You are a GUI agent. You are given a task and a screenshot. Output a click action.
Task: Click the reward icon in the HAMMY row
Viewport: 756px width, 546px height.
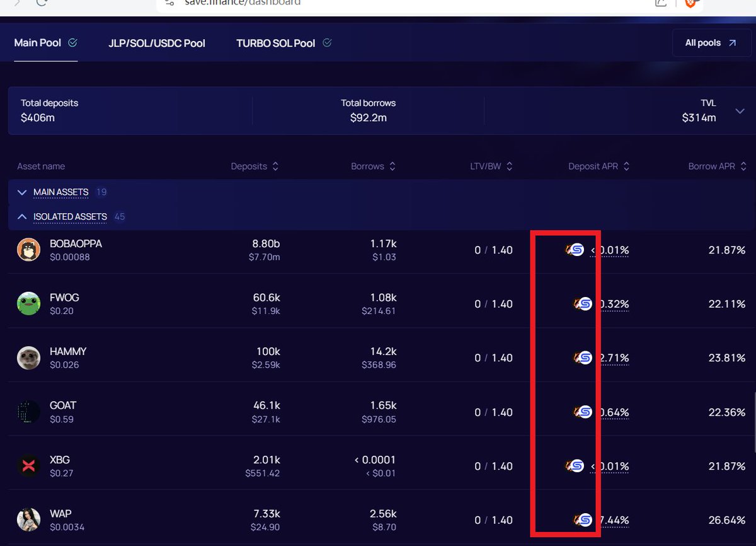point(583,358)
